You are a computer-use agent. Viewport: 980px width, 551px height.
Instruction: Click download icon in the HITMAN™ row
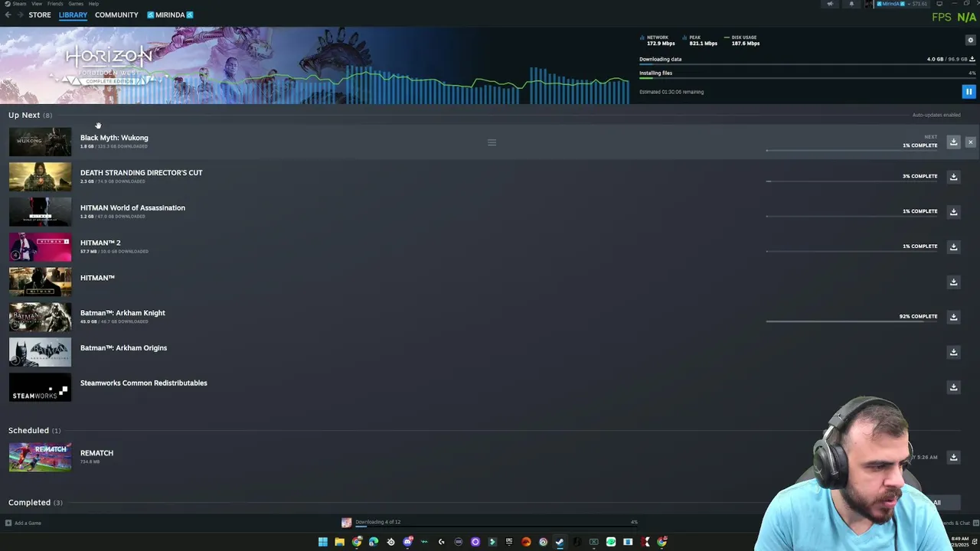pyautogui.click(x=953, y=282)
